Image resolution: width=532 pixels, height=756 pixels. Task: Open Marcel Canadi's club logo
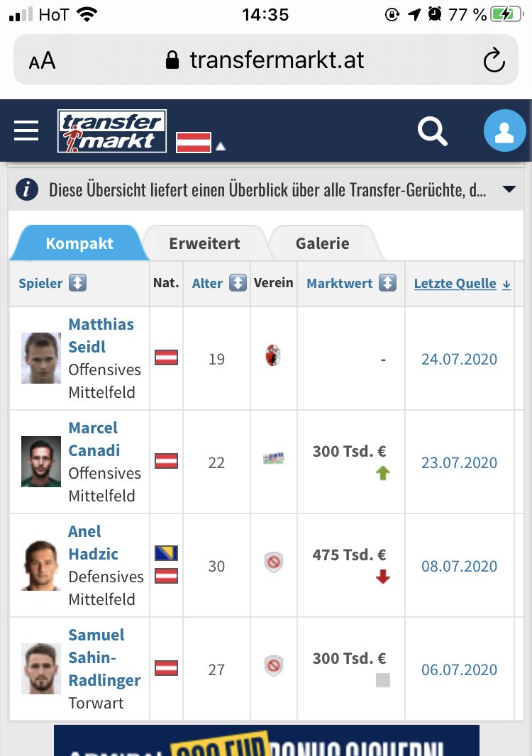[x=274, y=458]
